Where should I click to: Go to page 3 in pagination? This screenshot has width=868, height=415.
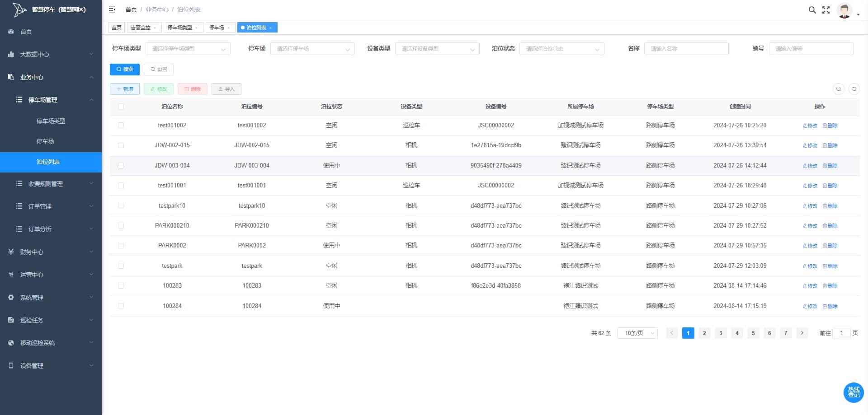click(721, 333)
